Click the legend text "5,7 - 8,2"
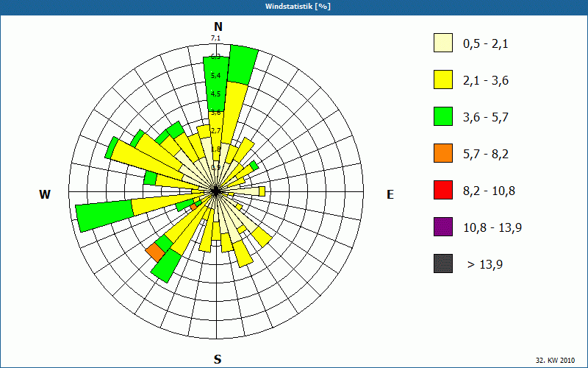Image resolution: width=588 pixels, height=368 pixels. (x=486, y=155)
